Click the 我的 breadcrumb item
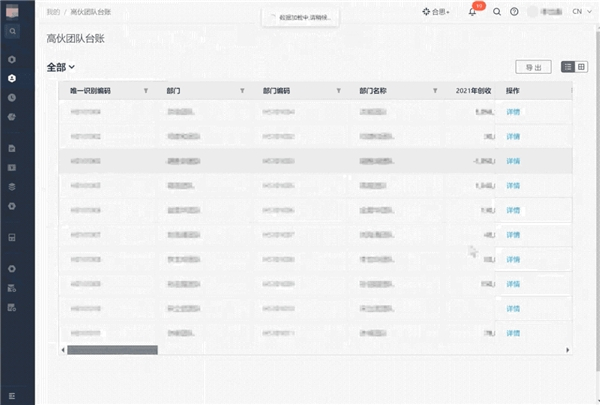 [53, 12]
